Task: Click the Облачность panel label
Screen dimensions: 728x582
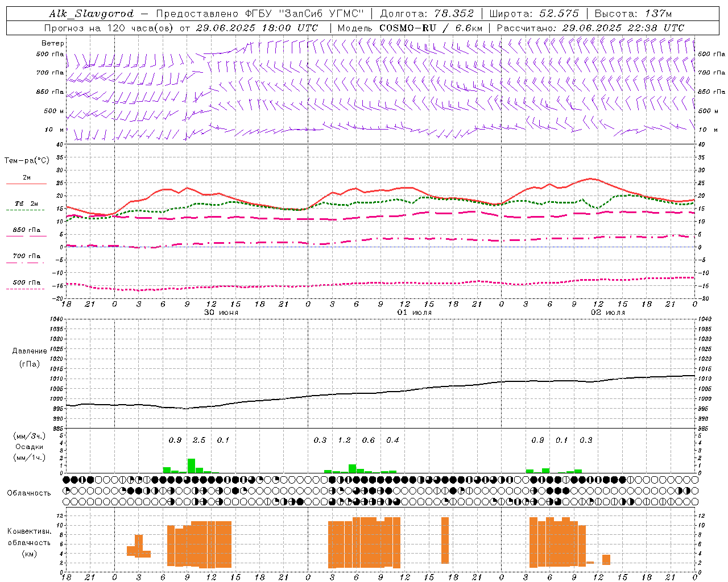Action: 29,493
